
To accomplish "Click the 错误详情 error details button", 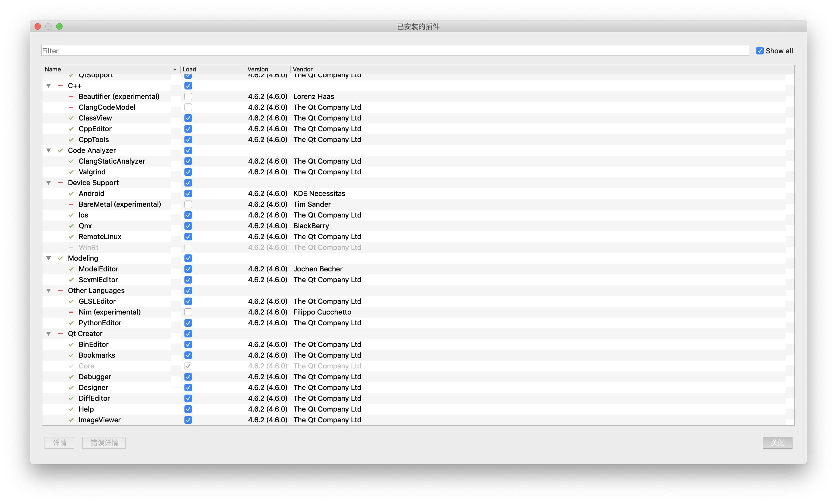I will tap(104, 443).
